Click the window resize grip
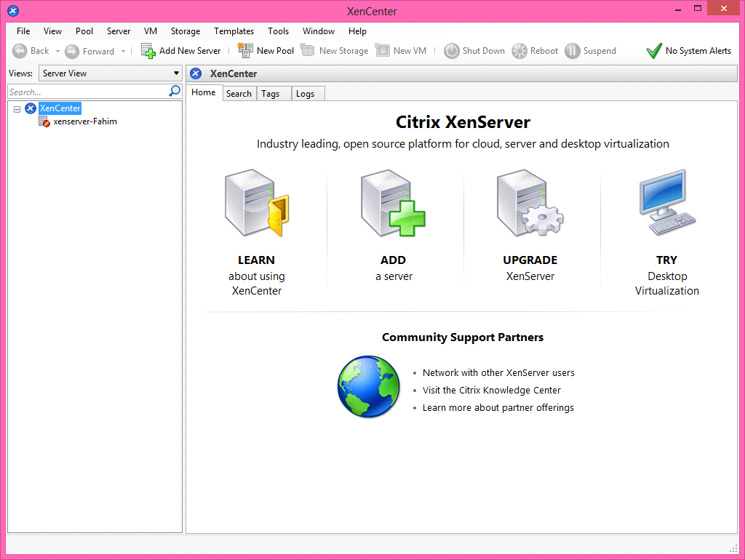The width and height of the screenshot is (745, 560). [x=733, y=548]
